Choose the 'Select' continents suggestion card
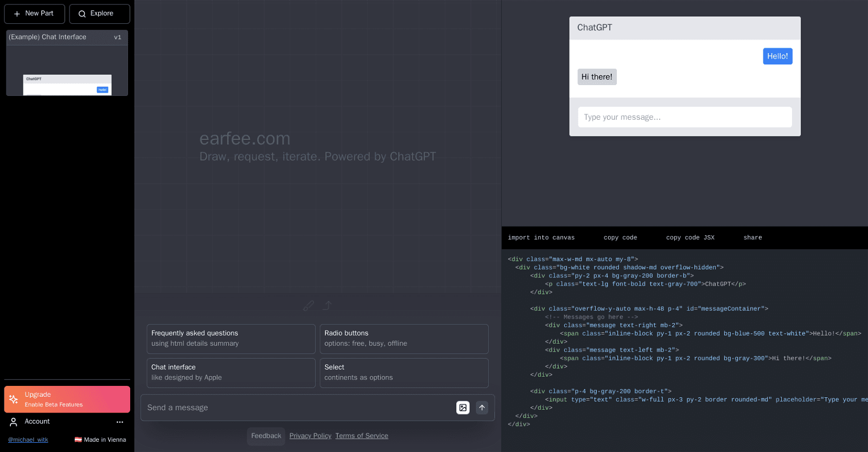The image size is (868, 452). click(404, 373)
